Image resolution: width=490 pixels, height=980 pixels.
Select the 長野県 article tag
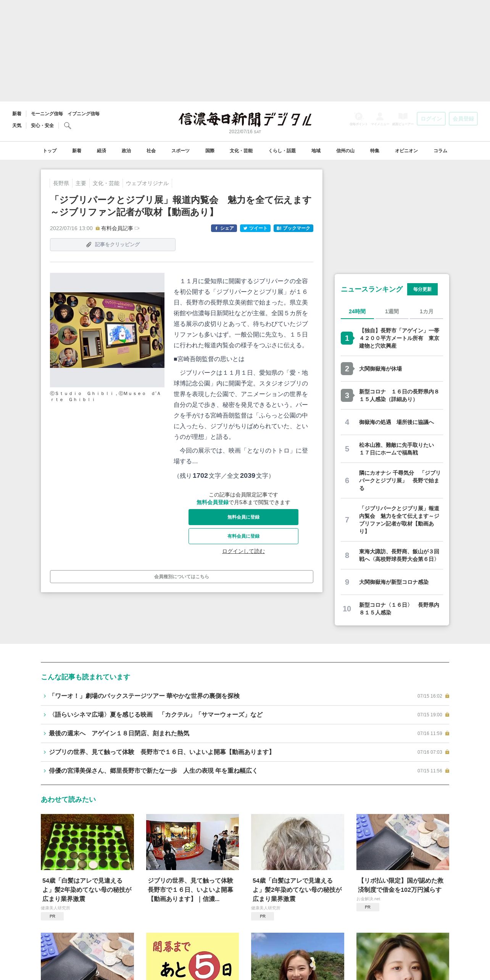61,183
